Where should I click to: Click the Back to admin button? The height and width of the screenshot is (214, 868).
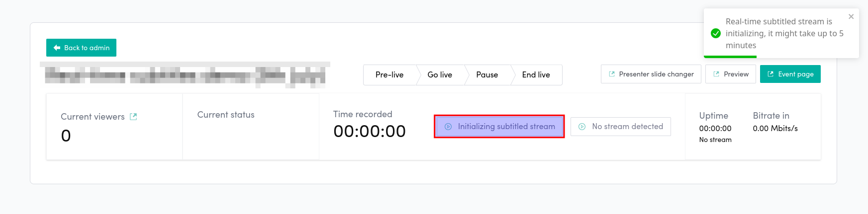(x=81, y=48)
